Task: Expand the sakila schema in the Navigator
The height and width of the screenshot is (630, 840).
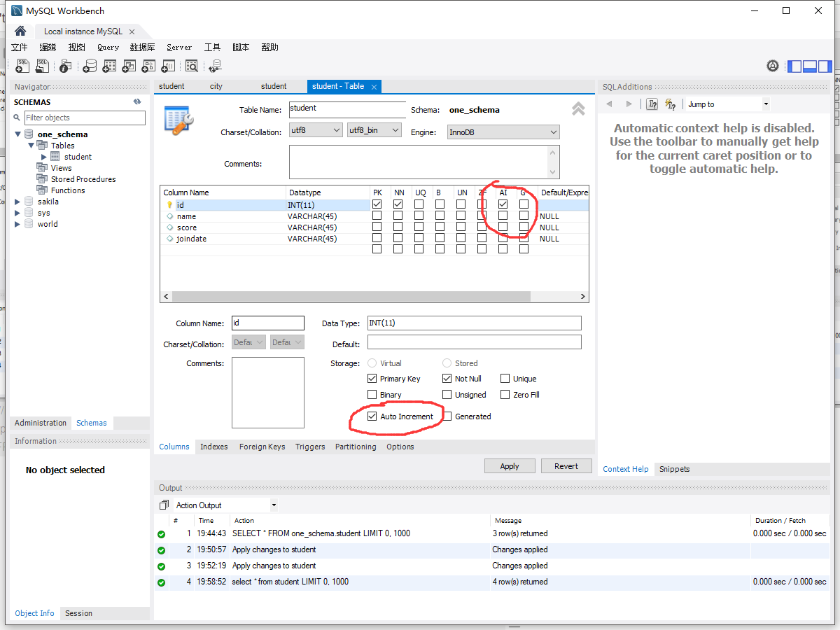Action: coord(17,201)
